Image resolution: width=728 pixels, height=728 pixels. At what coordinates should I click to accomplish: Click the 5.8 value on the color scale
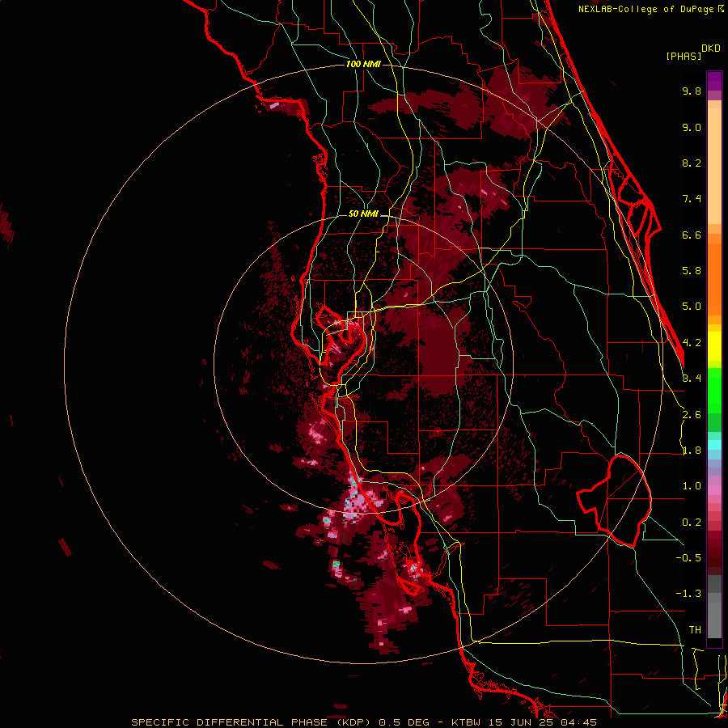point(692,271)
